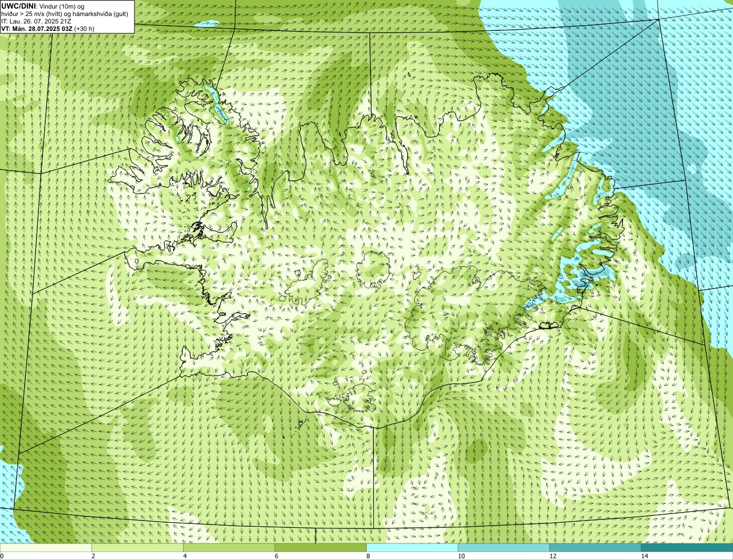Click the legend scale label "0"

pos(2,556)
